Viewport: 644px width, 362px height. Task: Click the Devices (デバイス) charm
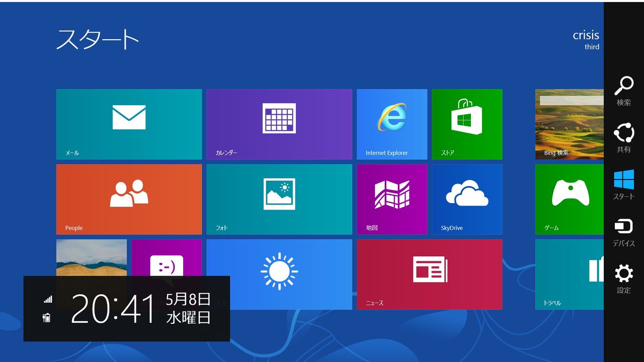click(x=624, y=232)
